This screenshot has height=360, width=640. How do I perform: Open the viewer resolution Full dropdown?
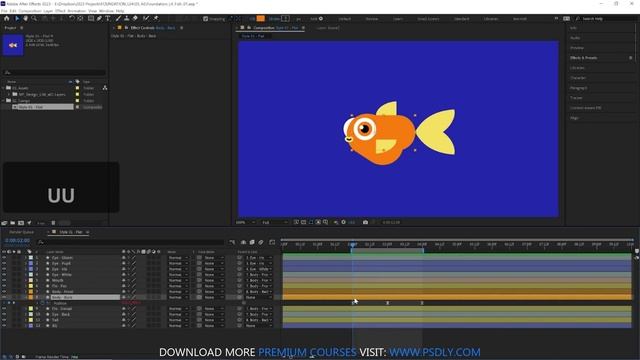click(x=274, y=222)
